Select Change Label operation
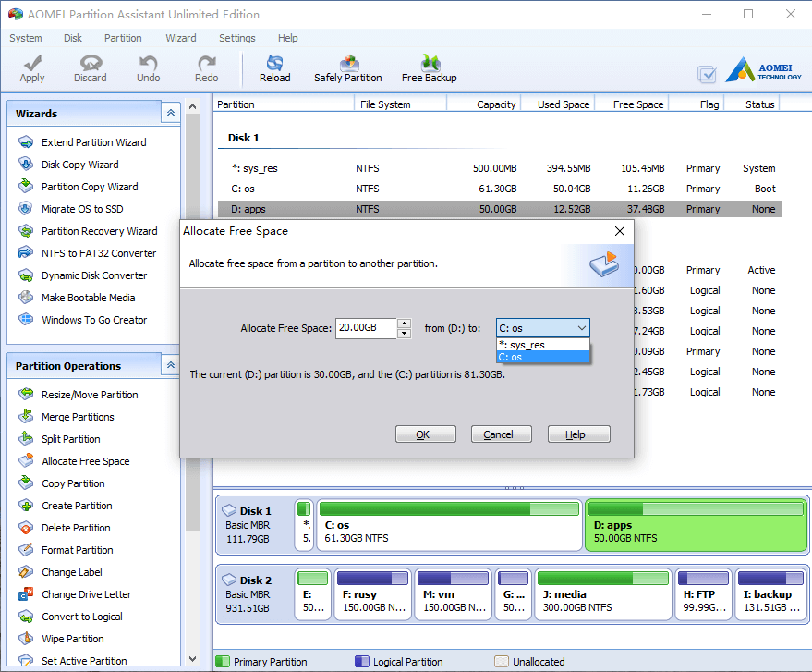This screenshot has height=672, width=812. [72, 572]
